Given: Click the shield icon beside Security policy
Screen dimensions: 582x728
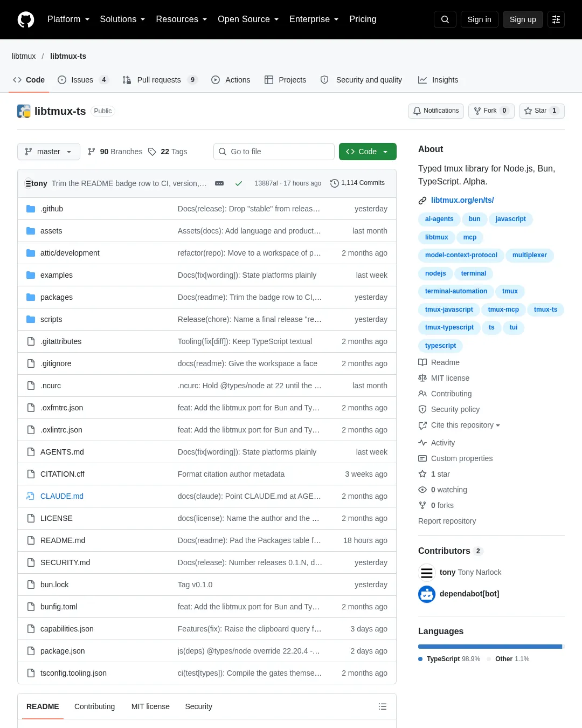Looking at the screenshot, I should [422, 409].
